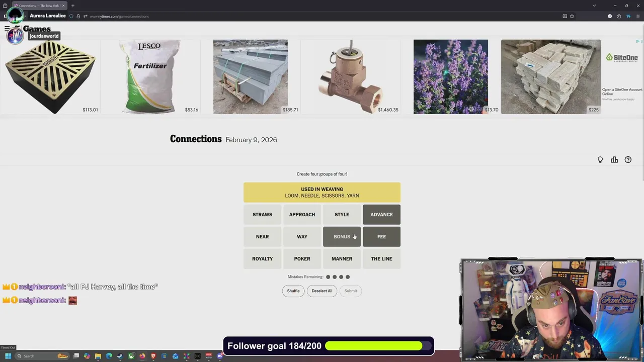The height and width of the screenshot is (362, 644).
Task: Open the hint lightbulb icon
Action: 600,160
